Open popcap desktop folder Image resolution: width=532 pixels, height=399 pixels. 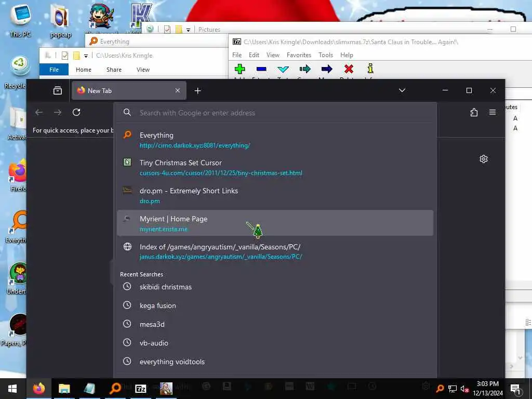(60, 21)
